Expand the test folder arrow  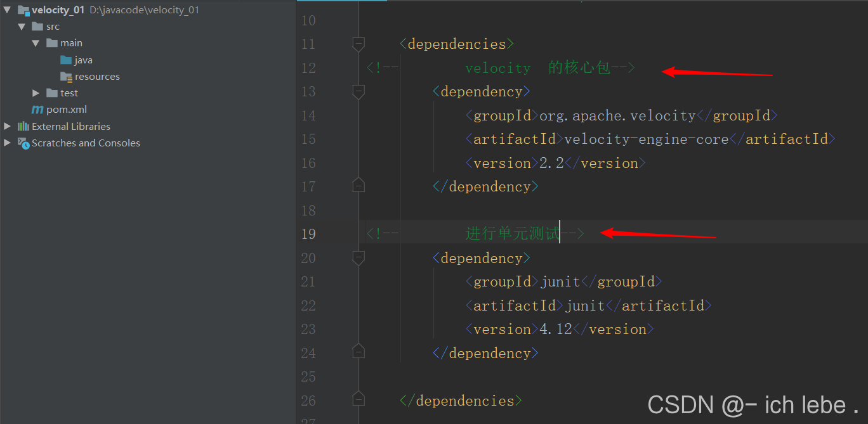(x=36, y=93)
